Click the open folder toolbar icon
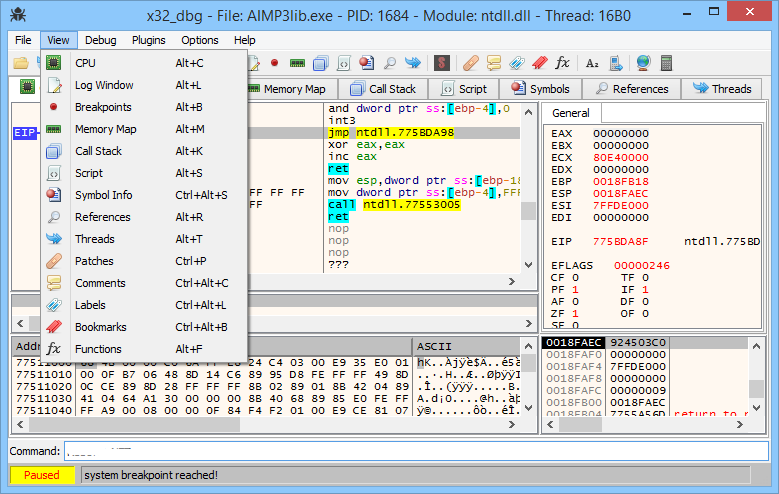 click(21, 63)
